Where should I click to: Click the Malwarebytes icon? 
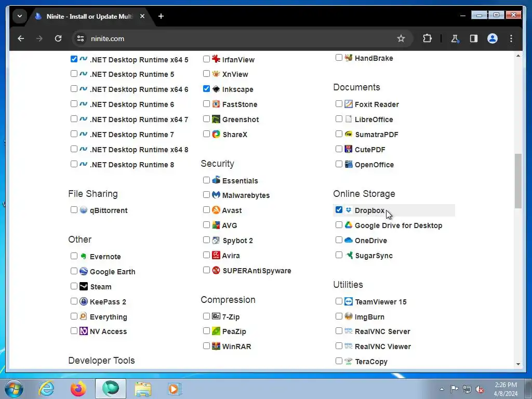[x=216, y=195]
